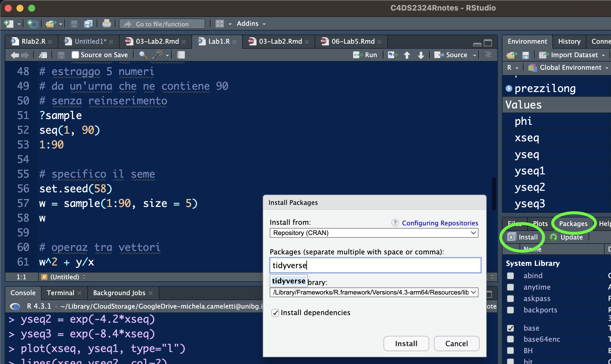Uncheck Install dependencies checkbox
Image resolution: width=611 pixels, height=364 pixels.
click(x=275, y=313)
